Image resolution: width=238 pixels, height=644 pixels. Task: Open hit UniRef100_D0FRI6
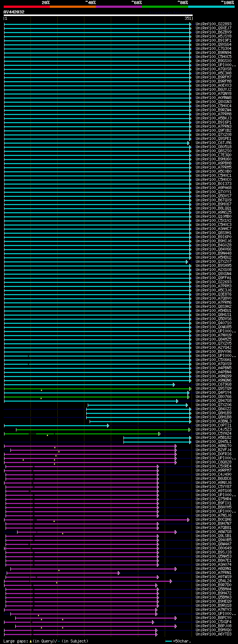pos(213,454)
